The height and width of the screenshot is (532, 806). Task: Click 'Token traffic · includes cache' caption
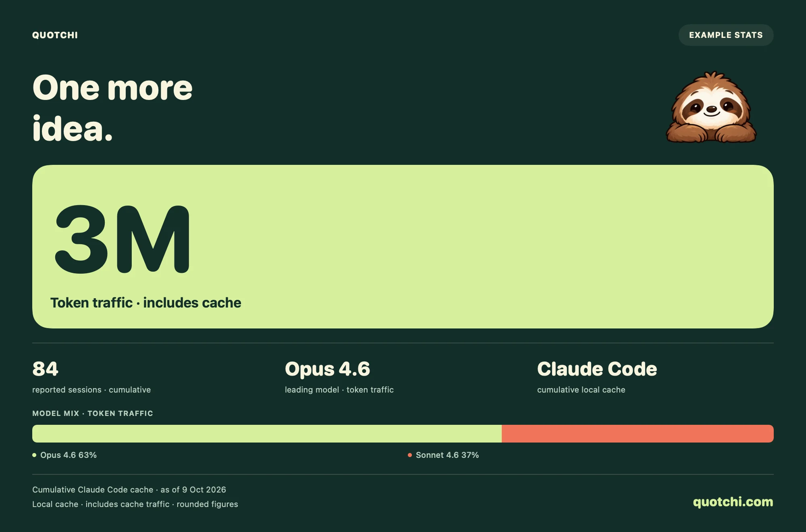[x=145, y=303]
